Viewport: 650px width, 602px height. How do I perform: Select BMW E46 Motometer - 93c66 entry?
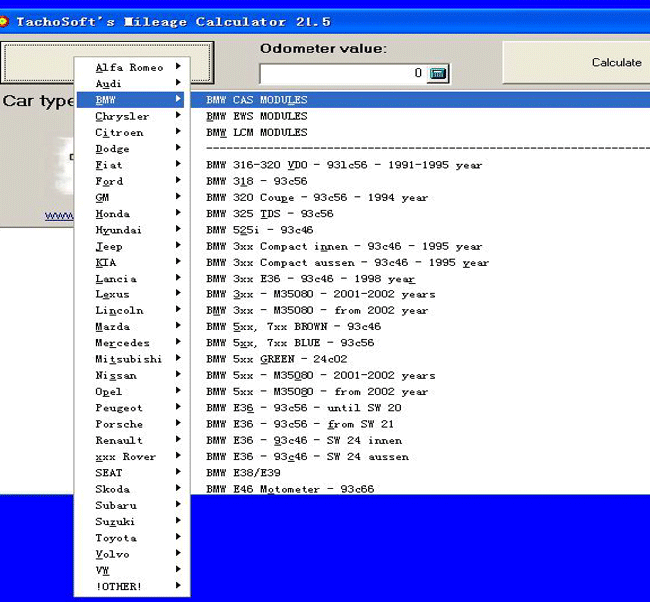pyautogui.click(x=420, y=488)
